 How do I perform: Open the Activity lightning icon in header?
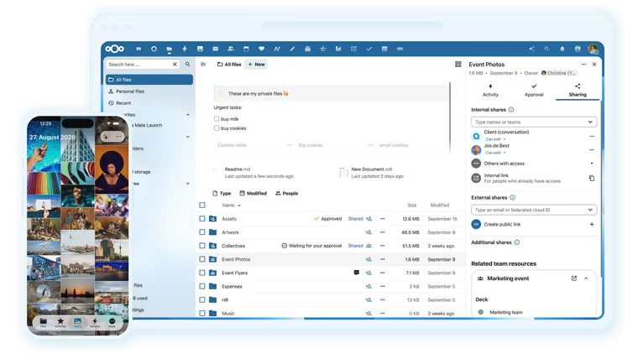(185, 49)
